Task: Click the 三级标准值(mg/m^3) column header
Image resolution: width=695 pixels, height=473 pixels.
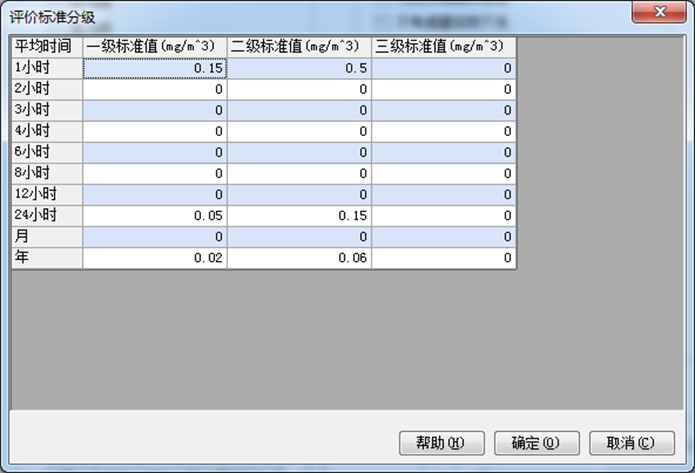Action: coord(443,47)
